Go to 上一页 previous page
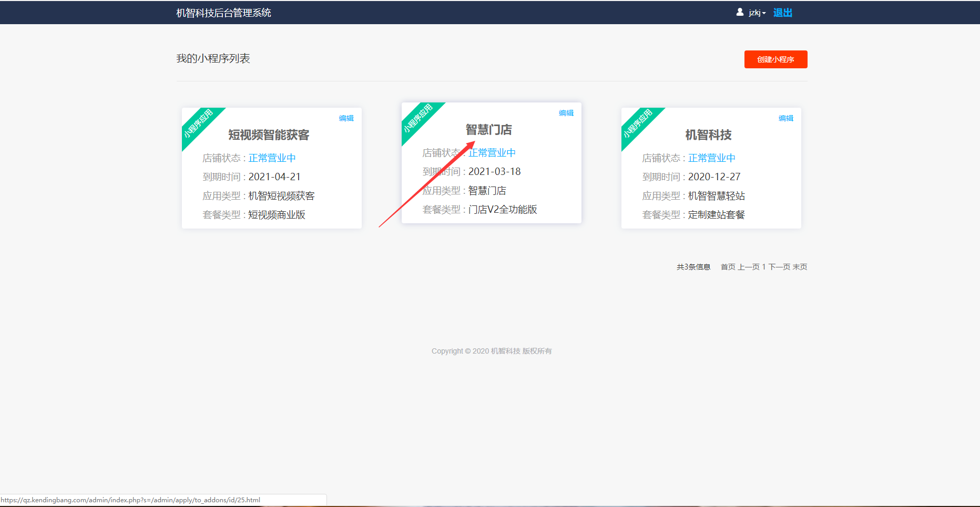980x507 pixels. 749,267
